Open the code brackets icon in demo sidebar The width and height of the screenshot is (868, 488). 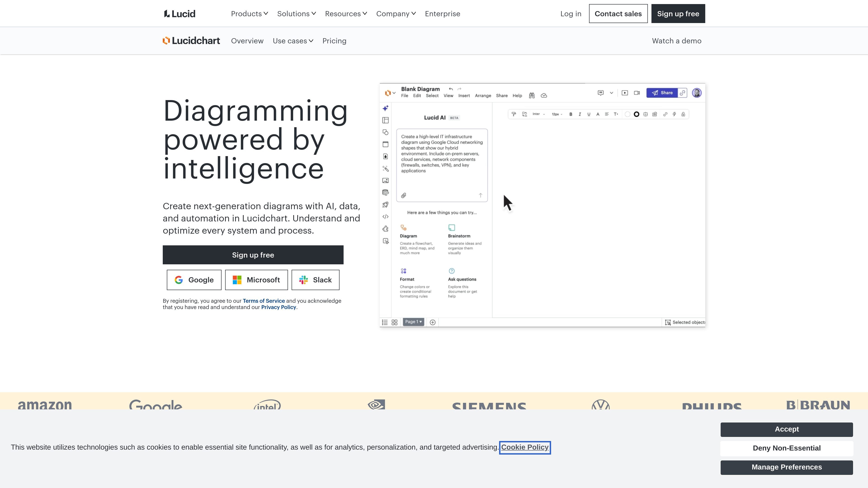tap(385, 217)
